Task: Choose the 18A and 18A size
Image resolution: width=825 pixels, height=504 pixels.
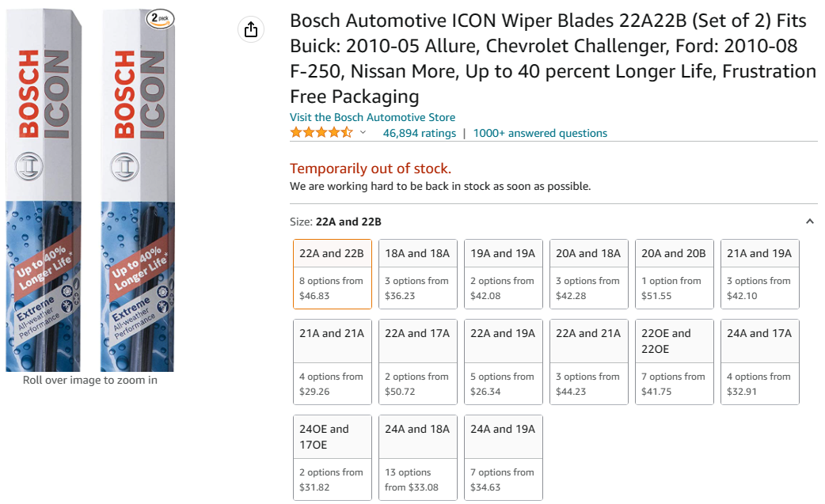Action: point(418,274)
